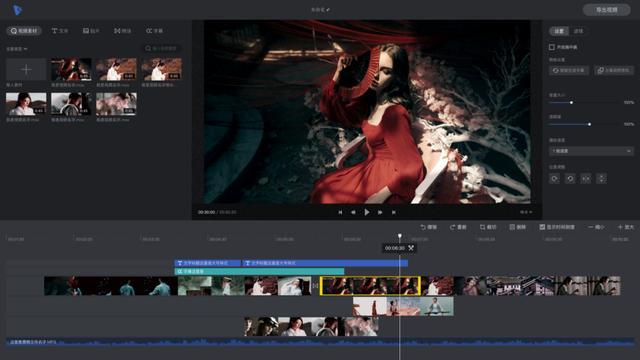
Task: Select the audio waveform track at bottom of timeline
Action: point(320,343)
